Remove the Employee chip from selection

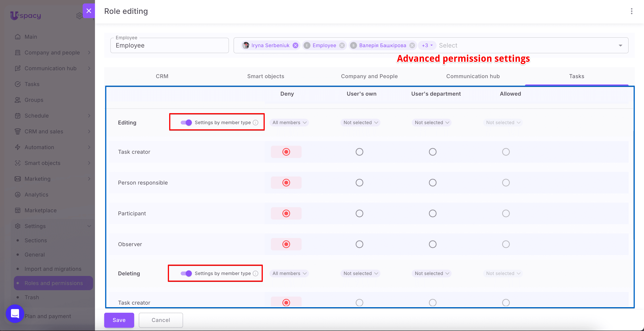(342, 45)
